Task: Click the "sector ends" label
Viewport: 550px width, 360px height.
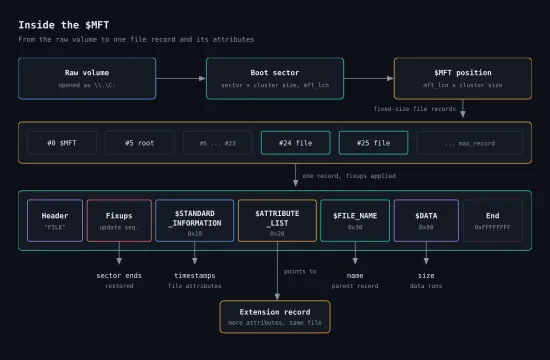Action: pos(119,276)
